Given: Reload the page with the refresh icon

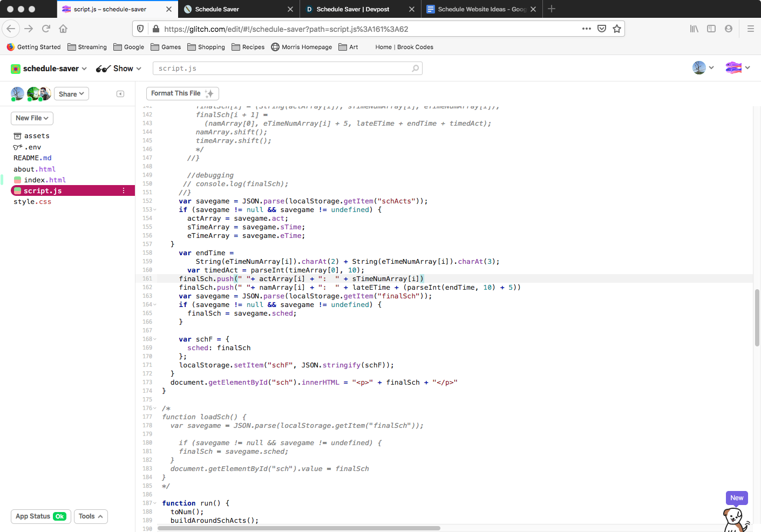Looking at the screenshot, I should tap(46, 29).
